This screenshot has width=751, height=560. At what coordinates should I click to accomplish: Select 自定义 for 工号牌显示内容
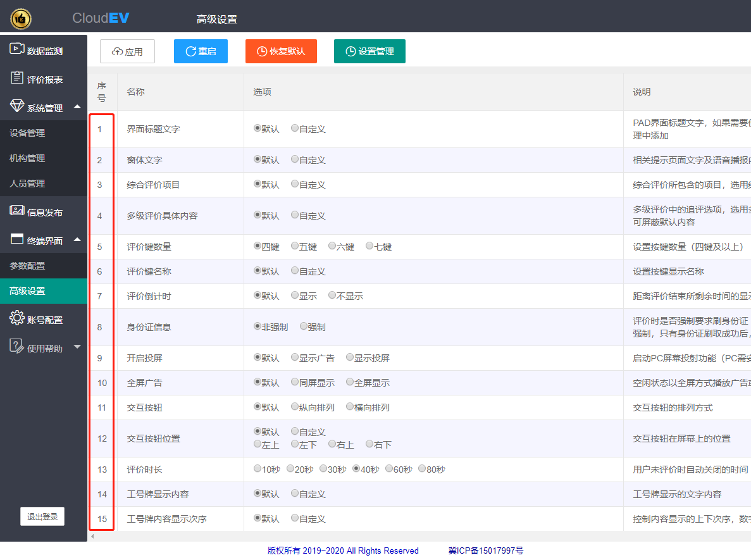295,493
